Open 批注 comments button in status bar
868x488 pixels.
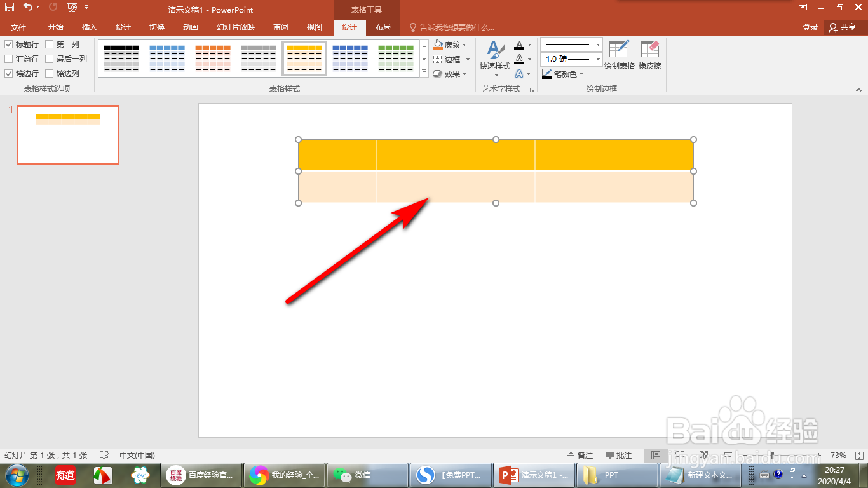pos(620,456)
